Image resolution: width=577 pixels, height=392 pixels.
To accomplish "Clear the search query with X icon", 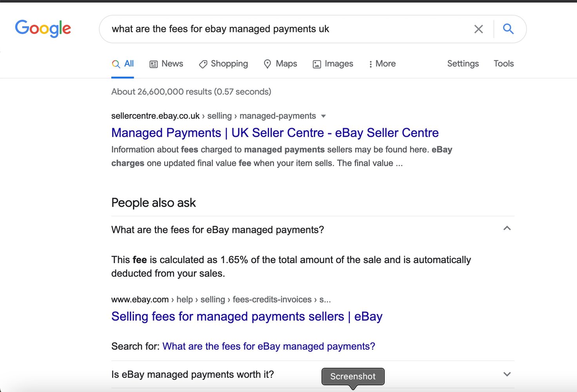I will [479, 29].
